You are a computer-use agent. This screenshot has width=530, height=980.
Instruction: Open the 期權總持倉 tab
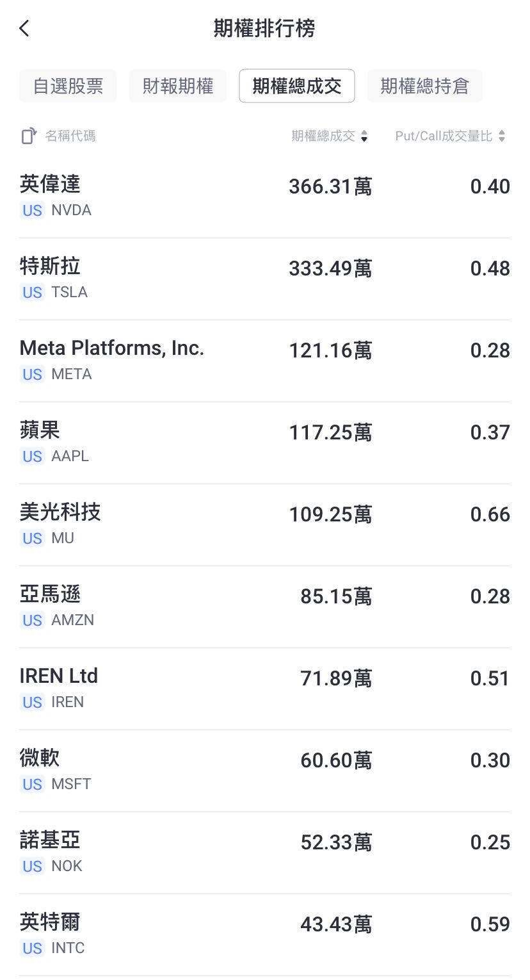click(x=425, y=86)
